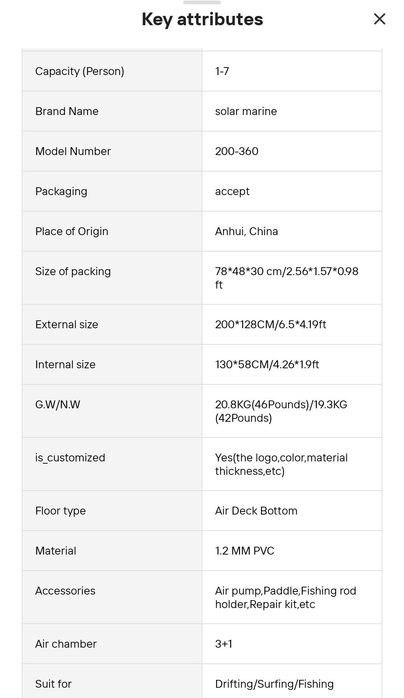Viewport: 404px width, 698px height.
Task: Select the Capacity (Person) label cell
Action: click(112, 71)
